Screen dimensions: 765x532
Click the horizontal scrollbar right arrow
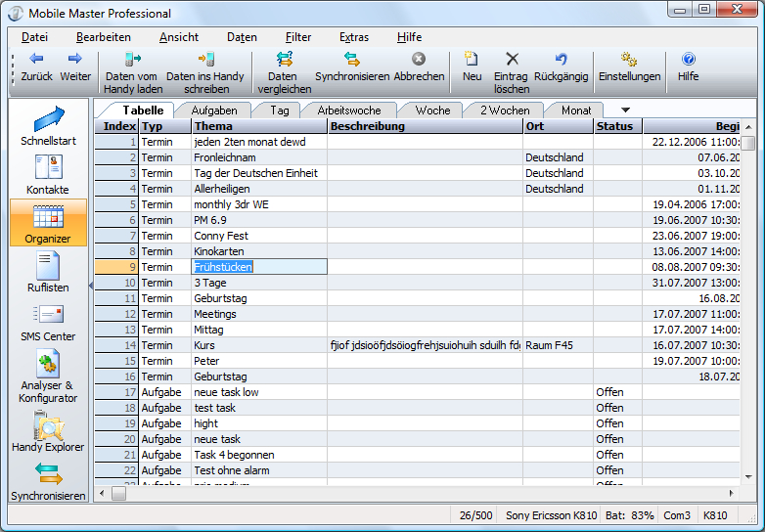point(732,494)
